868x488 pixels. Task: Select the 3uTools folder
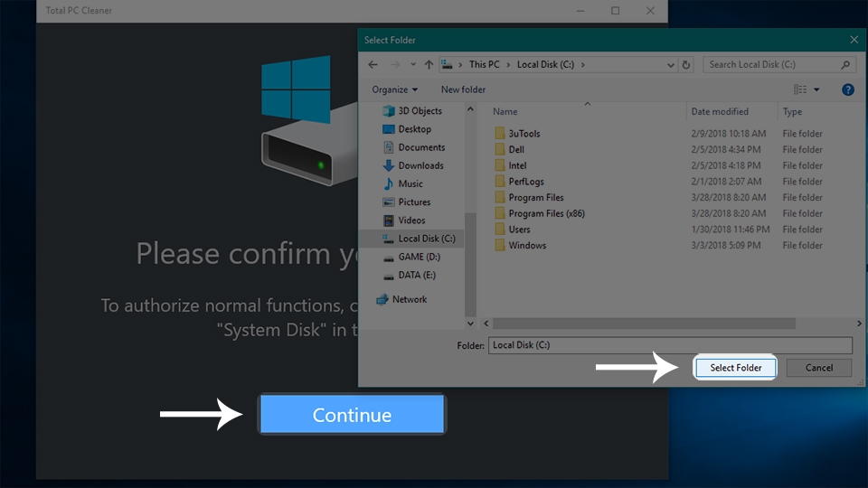pyautogui.click(x=517, y=134)
